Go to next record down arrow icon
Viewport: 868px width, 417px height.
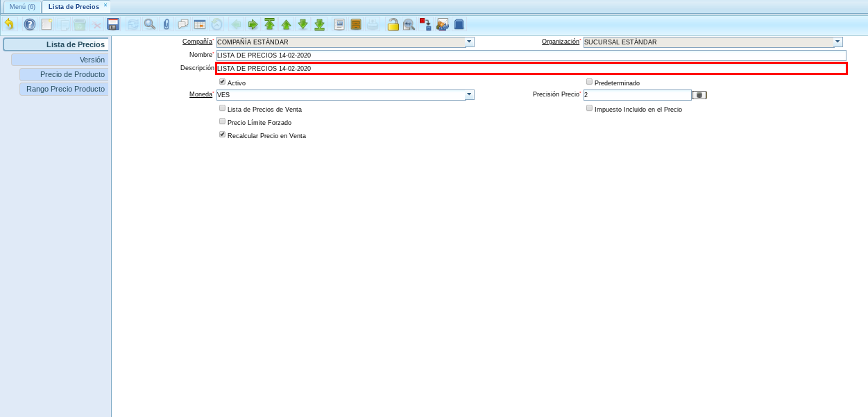tap(303, 24)
